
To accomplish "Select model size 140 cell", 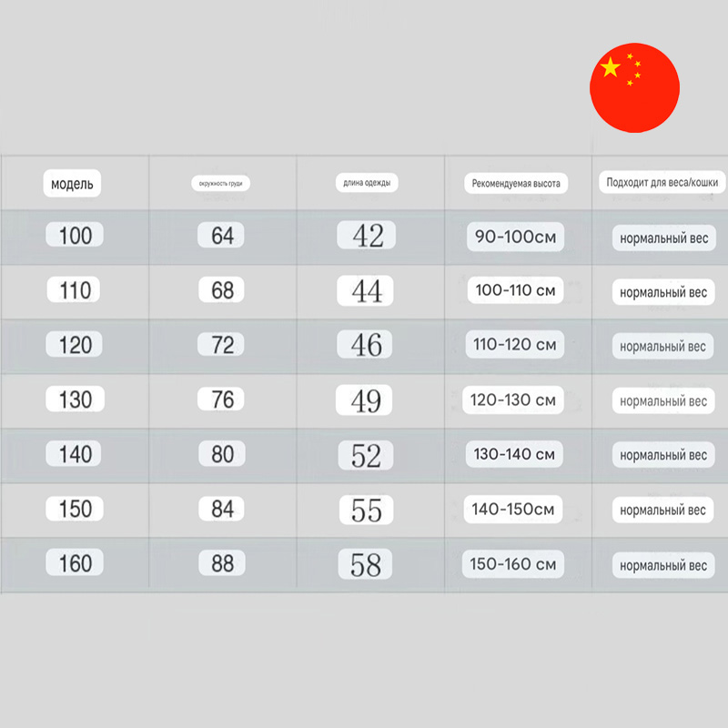I will coord(75,454).
